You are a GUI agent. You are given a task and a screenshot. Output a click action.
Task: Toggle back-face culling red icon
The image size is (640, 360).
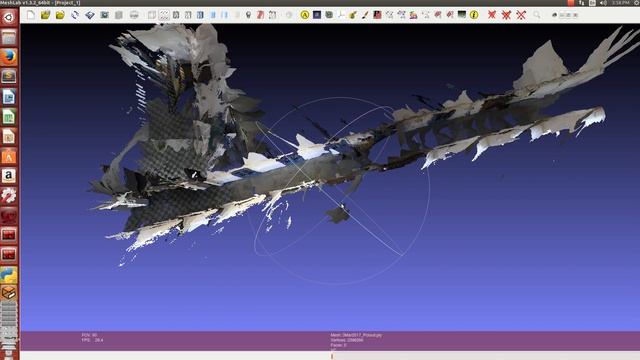pos(260,15)
